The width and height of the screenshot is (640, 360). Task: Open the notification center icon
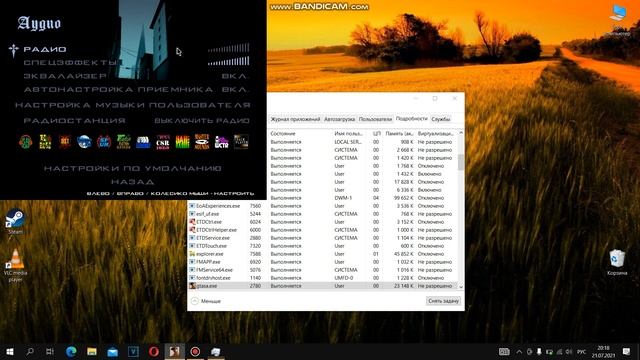[x=627, y=351]
